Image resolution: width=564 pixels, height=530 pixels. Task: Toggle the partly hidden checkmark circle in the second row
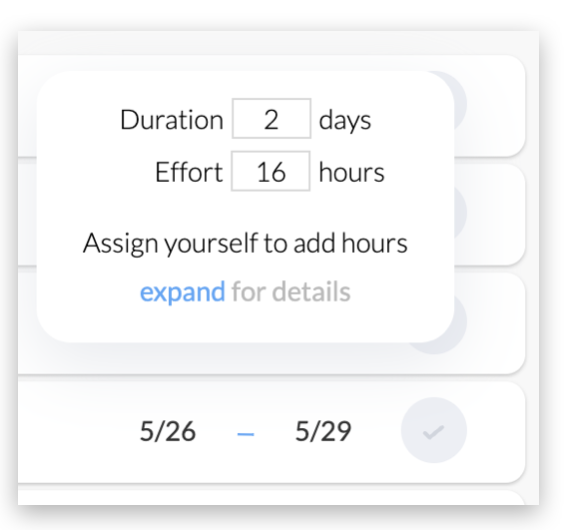click(x=461, y=212)
